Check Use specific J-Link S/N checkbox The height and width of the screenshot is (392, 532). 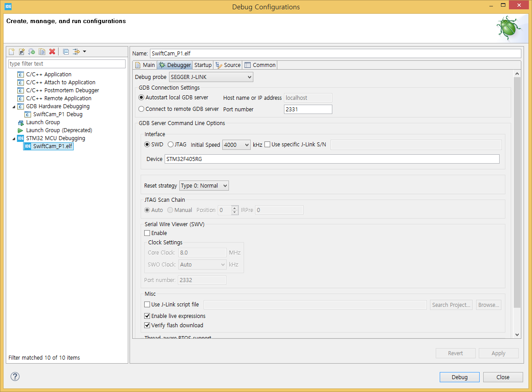click(x=268, y=145)
